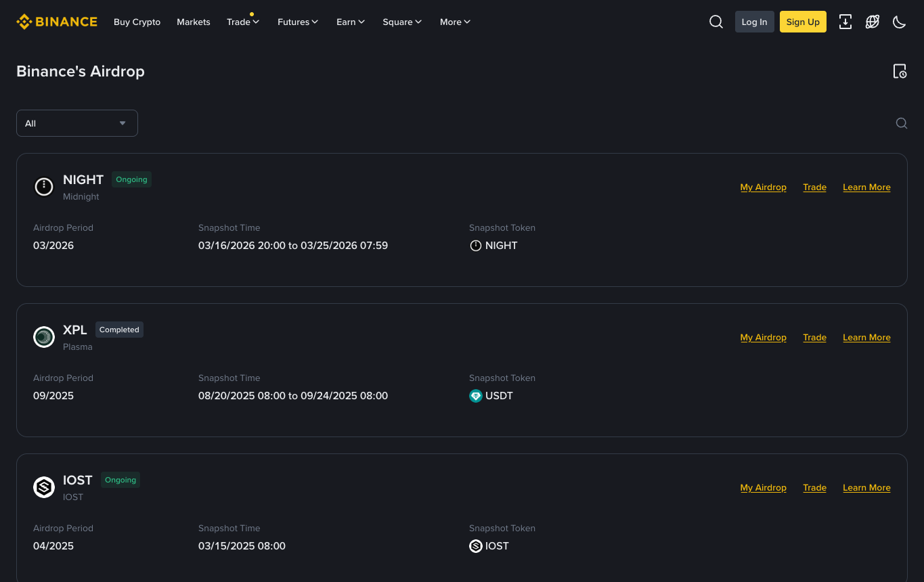Expand the More menu
The height and width of the screenshot is (582, 924).
456,22
